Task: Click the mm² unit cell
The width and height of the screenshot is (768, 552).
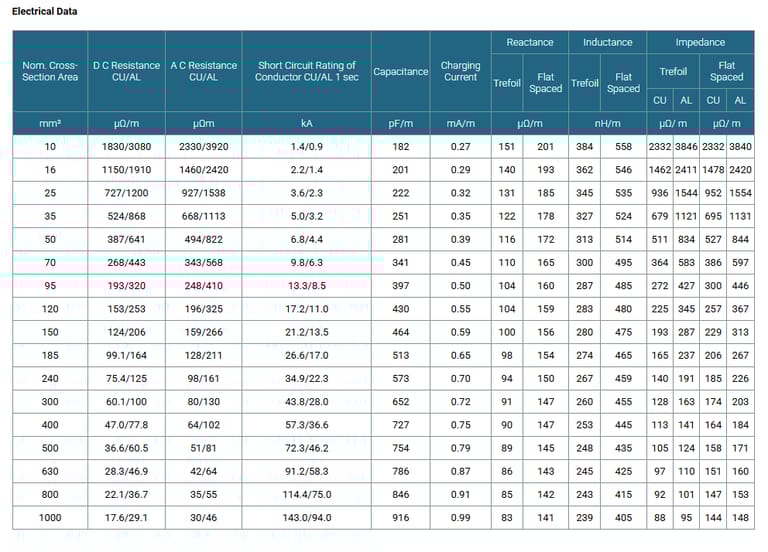Action: [50, 123]
